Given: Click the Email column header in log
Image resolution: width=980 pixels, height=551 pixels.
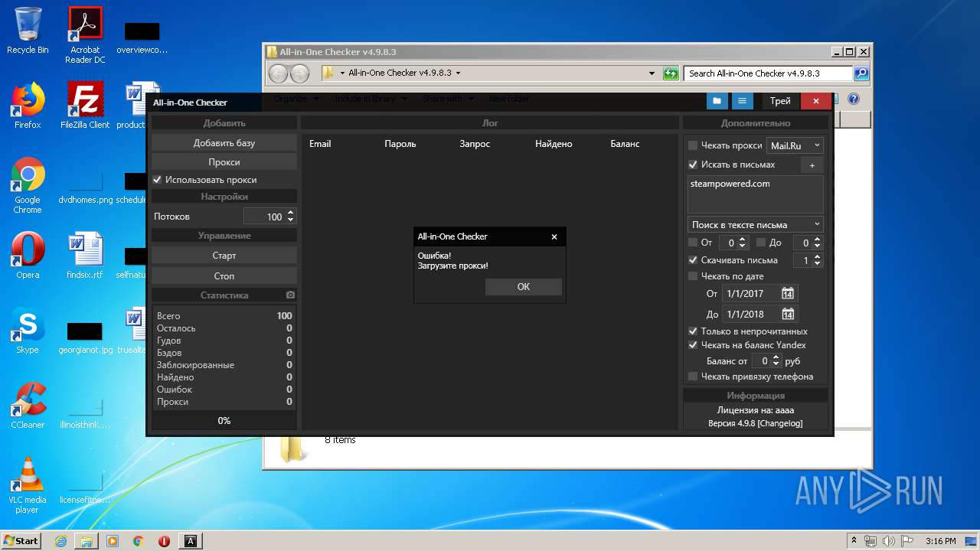Looking at the screenshot, I should tap(320, 144).
